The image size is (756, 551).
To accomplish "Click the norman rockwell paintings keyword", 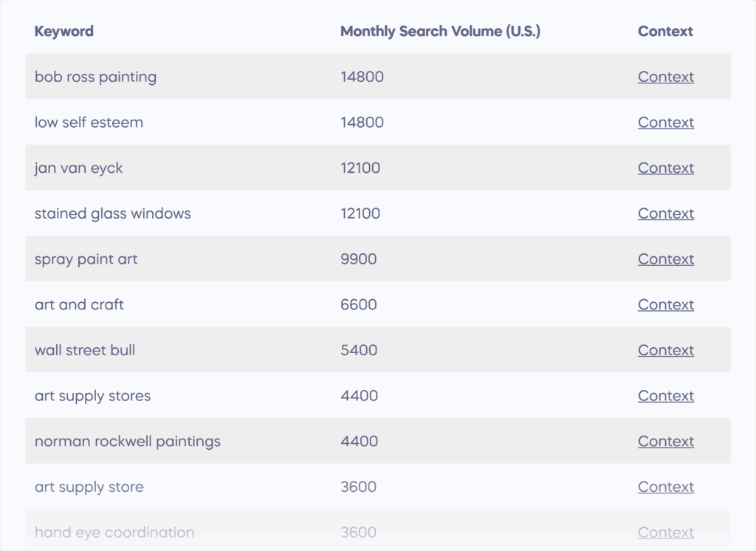I will tap(127, 442).
